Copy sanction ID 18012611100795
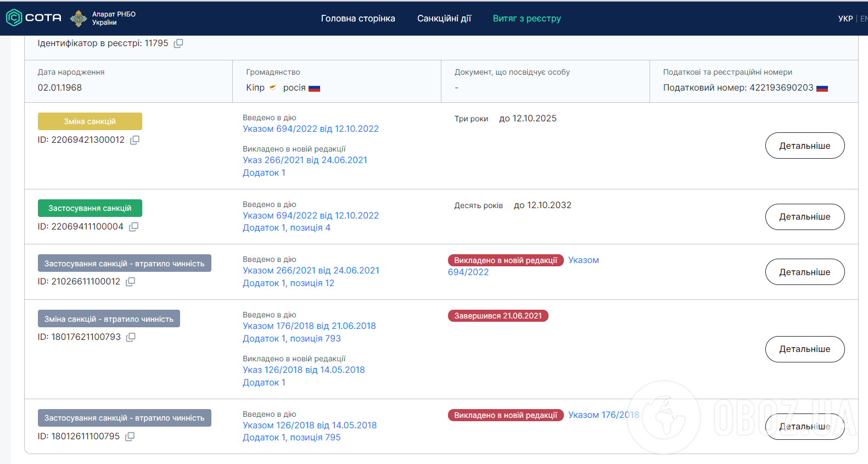The width and height of the screenshot is (868, 464). pos(130,437)
